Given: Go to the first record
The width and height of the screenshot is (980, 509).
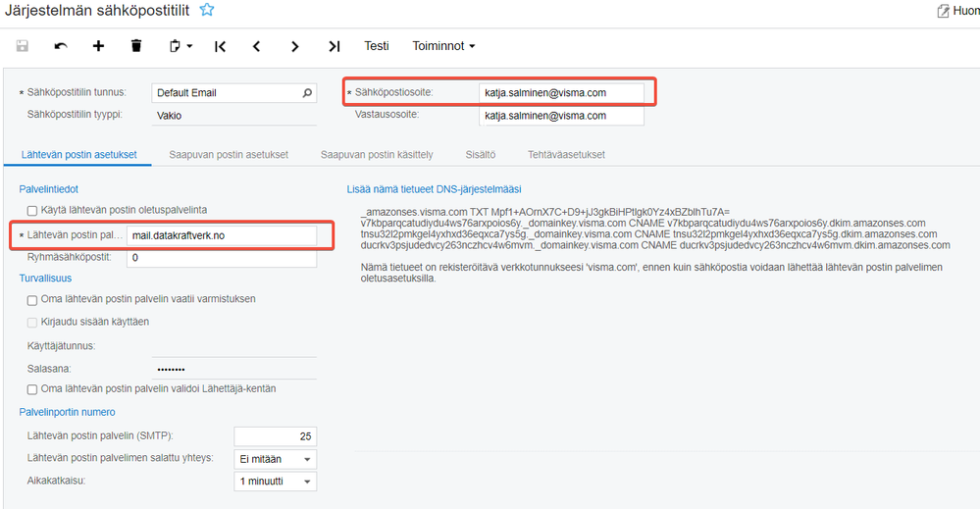Looking at the screenshot, I should tap(220, 46).
